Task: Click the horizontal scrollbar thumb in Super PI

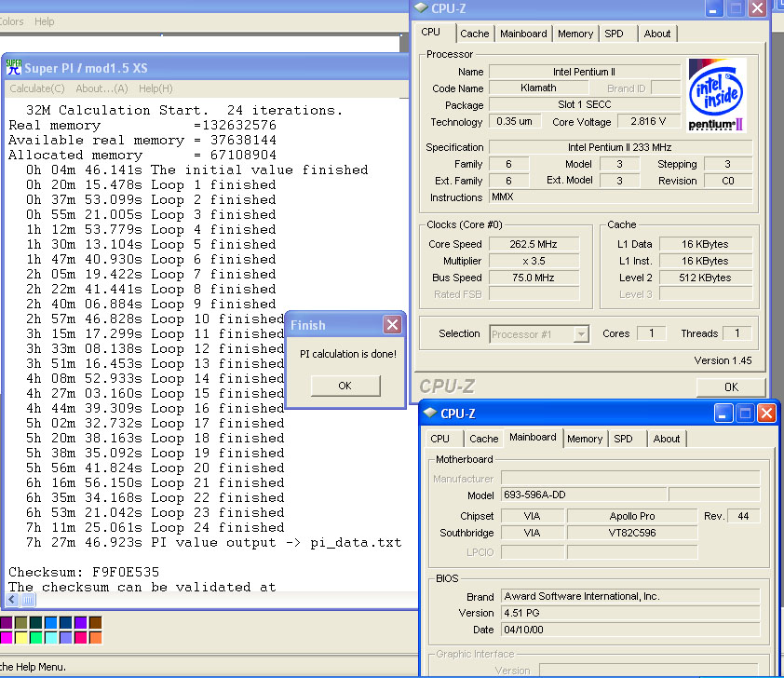Action: pos(29,600)
